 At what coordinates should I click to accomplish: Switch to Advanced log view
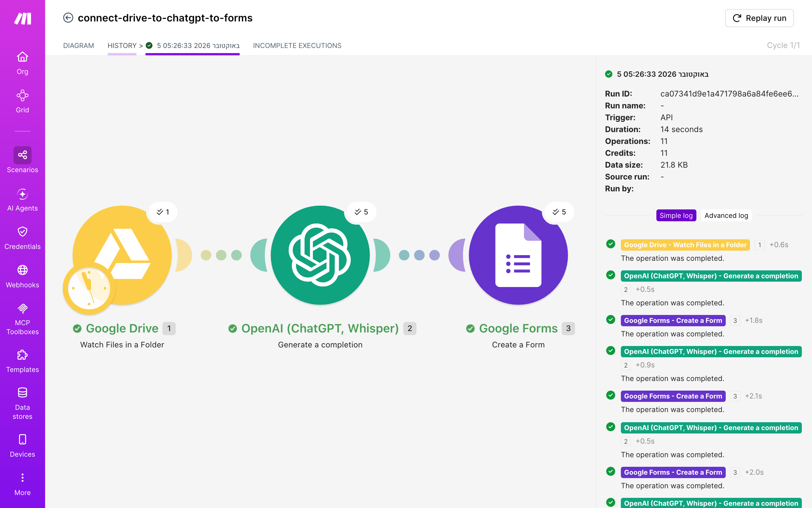726,215
